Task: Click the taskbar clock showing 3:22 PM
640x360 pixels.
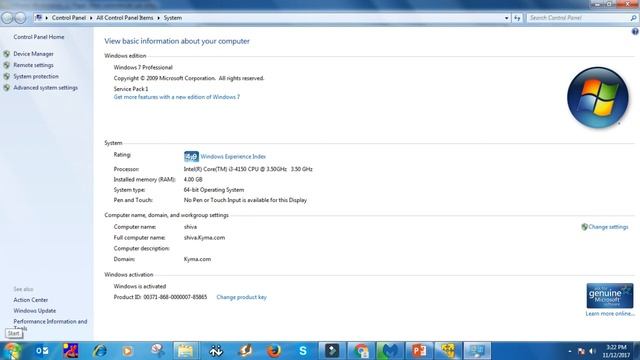Action: coord(616,351)
